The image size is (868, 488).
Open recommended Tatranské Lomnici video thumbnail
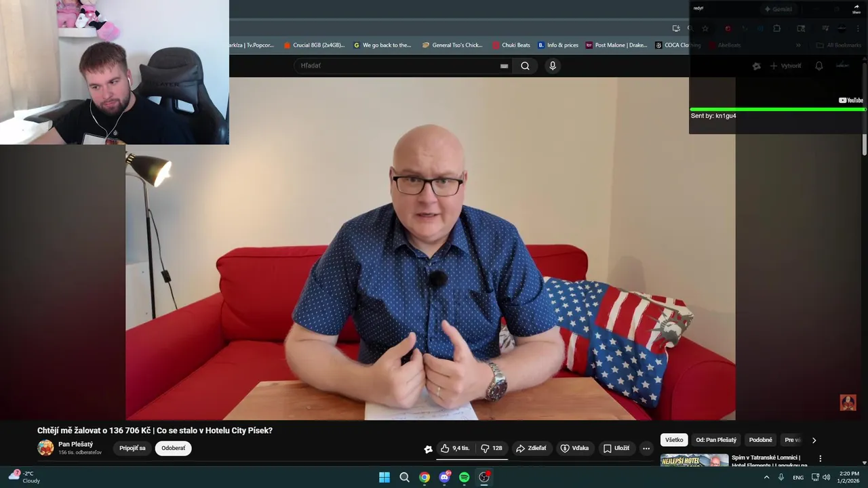(x=694, y=461)
